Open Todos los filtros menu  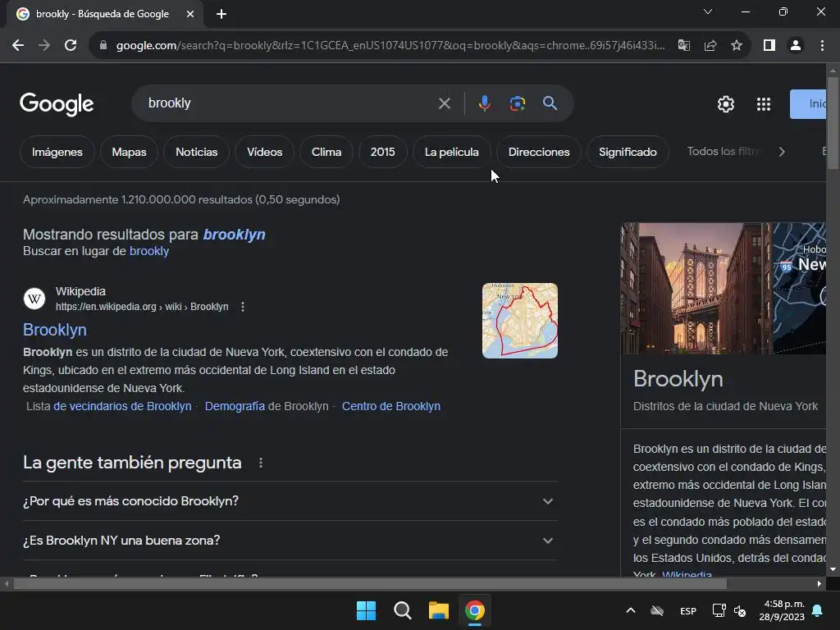click(x=724, y=152)
